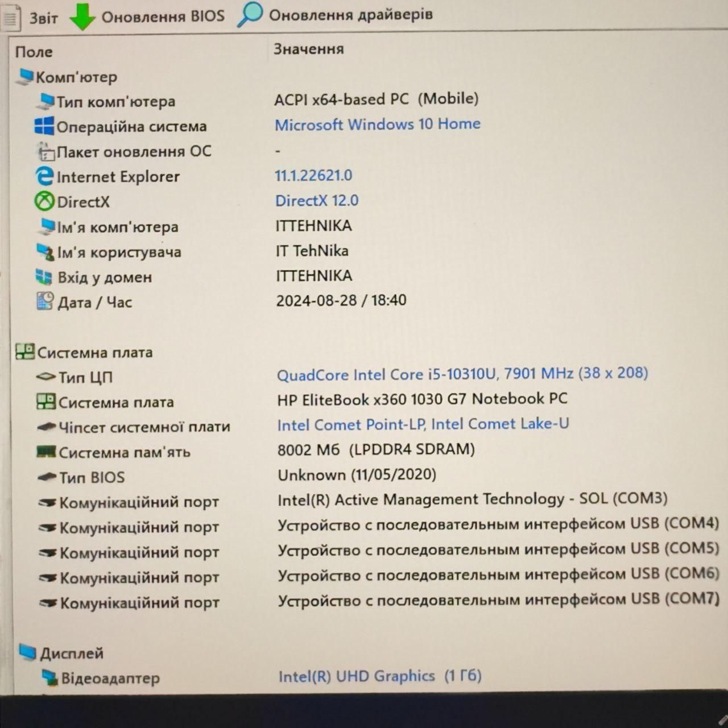Click Оновлення BIOS in the toolbar
The image size is (728, 728).
[x=147, y=16]
